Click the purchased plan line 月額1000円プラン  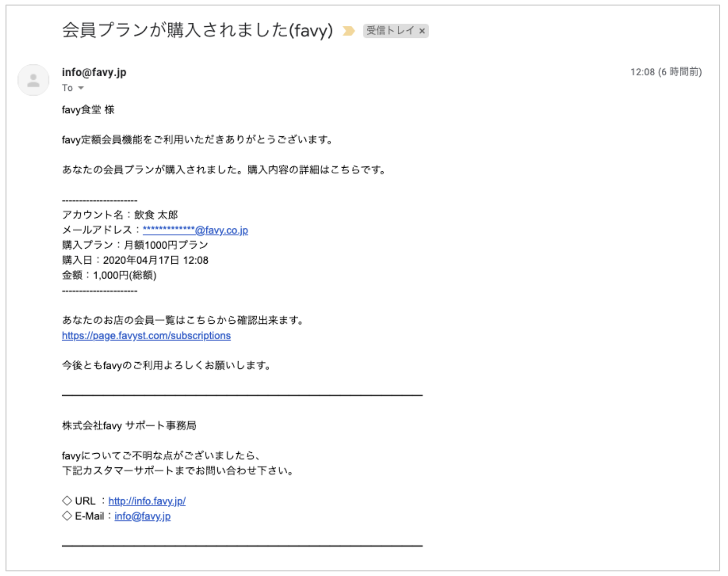tap(135, 245)
